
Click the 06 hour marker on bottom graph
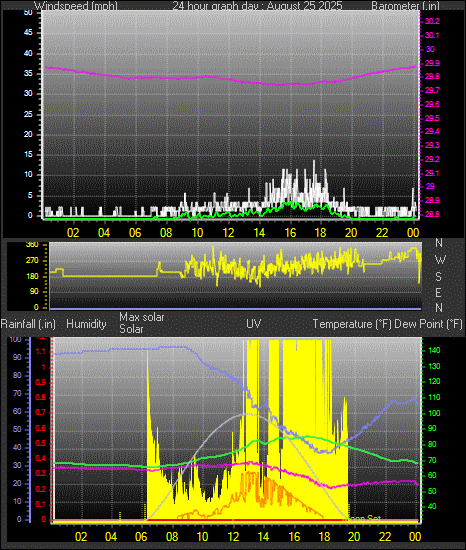(141, 537)
